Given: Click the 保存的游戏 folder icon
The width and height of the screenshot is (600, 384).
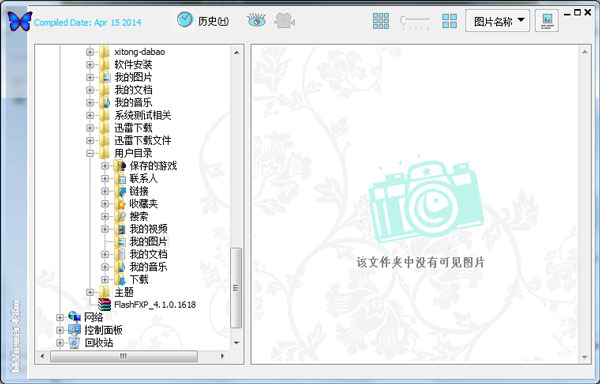Looking at the screenshot, I should [x=120, y=166].
